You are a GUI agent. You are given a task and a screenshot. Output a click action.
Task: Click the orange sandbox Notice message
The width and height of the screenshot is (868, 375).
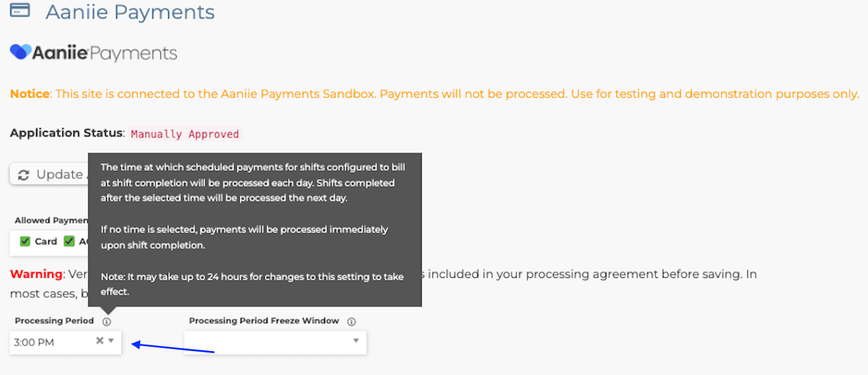click(x=434, y=94)
